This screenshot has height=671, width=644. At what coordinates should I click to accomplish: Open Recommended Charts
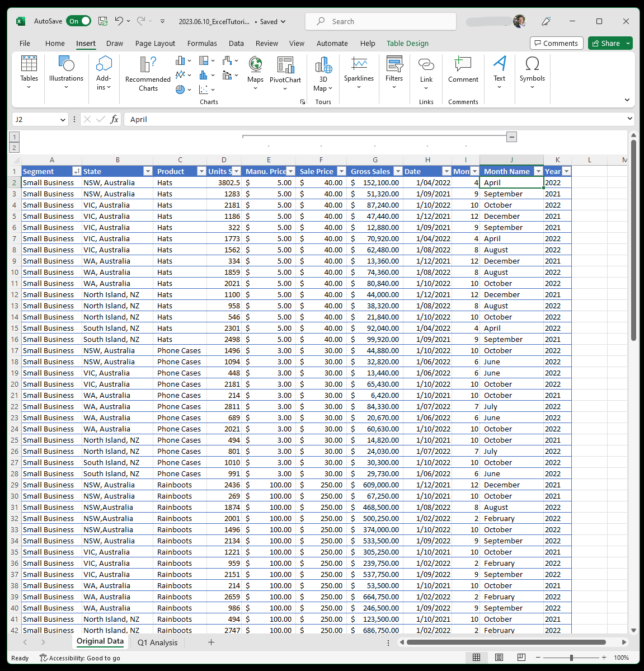[x=148, y=66]
